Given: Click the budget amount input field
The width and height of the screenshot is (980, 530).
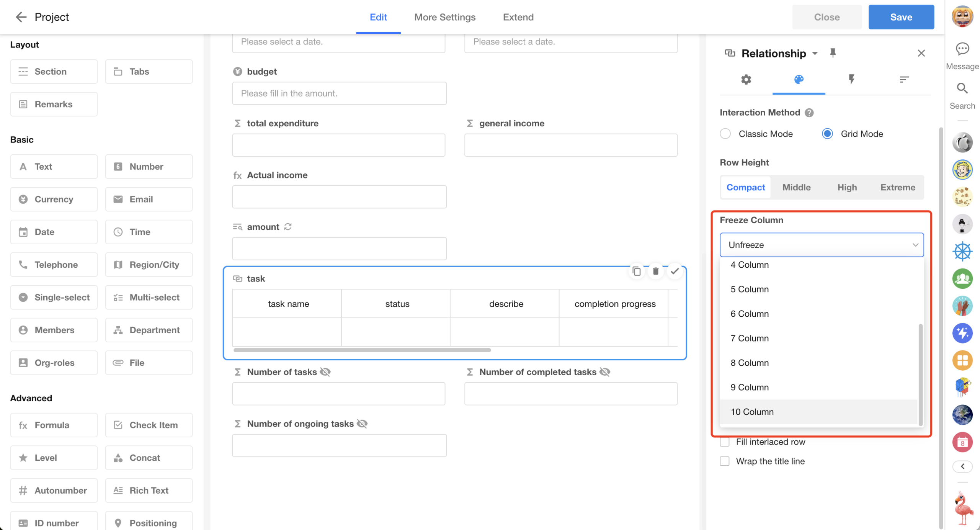Looking at the screenshot, I should click(x=339, y=93).
